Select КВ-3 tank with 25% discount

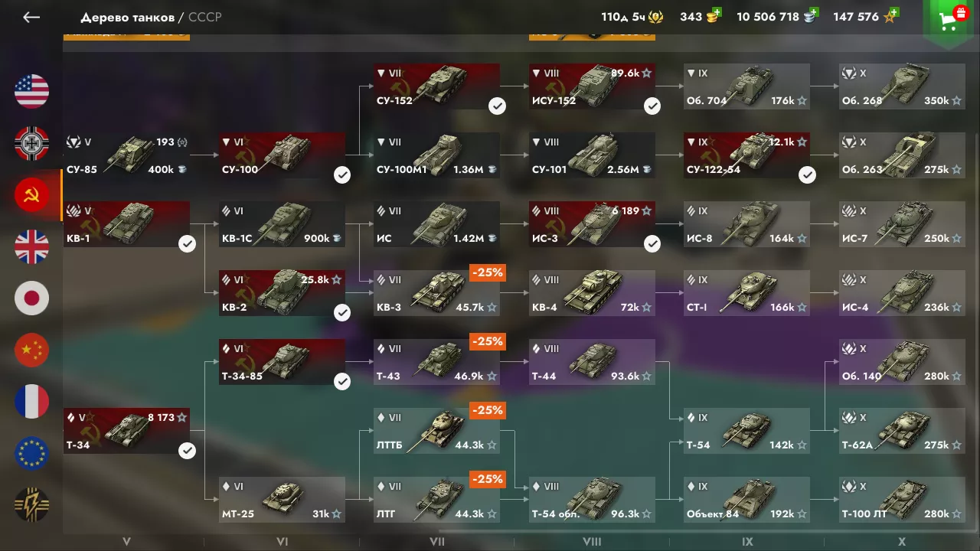click(436, 293)
